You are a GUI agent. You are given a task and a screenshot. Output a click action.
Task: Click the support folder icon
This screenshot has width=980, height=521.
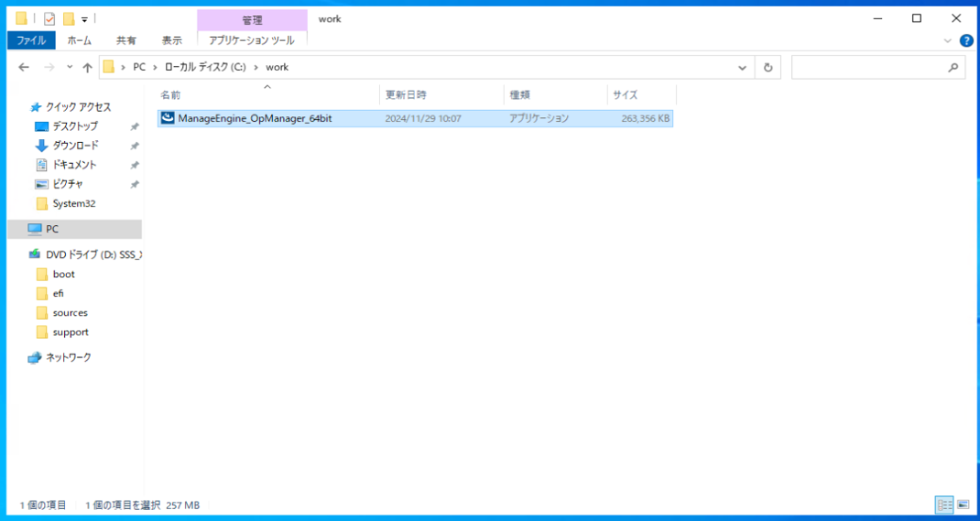42,332
